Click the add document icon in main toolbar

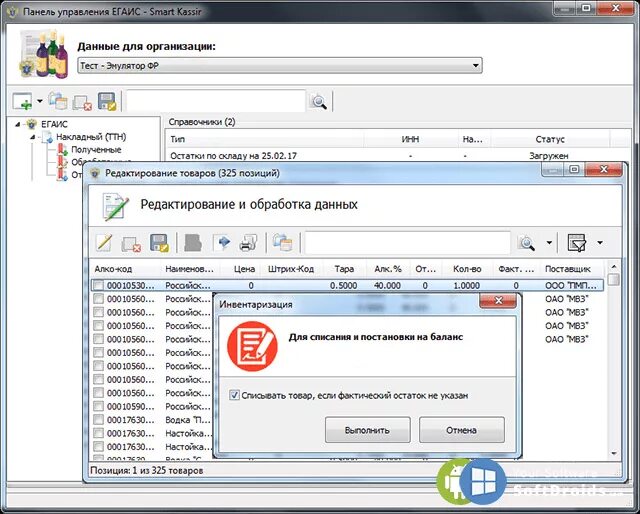coord(22,101)
